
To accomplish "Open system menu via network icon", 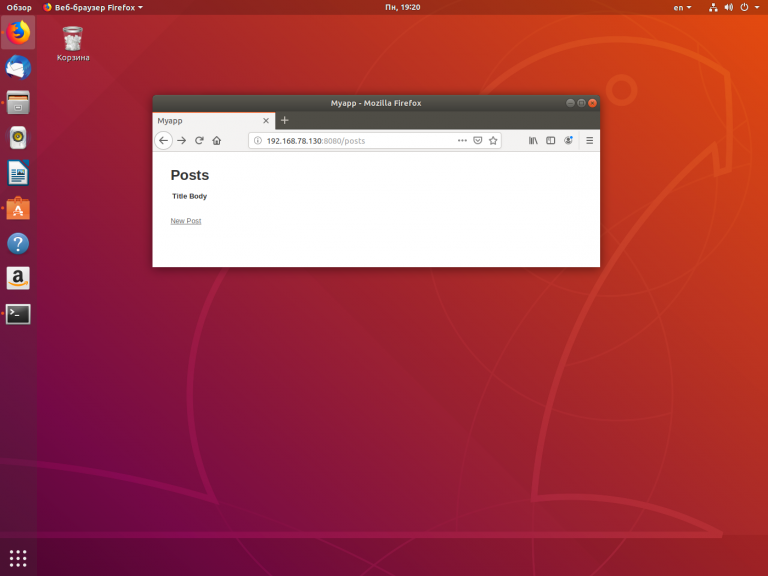I will tap(713, 7).
